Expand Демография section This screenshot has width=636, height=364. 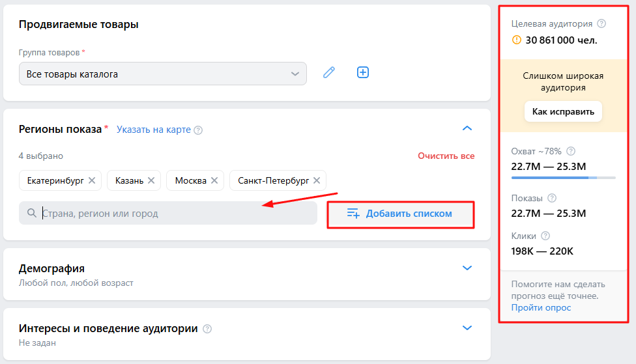click(x=467, y=268)
